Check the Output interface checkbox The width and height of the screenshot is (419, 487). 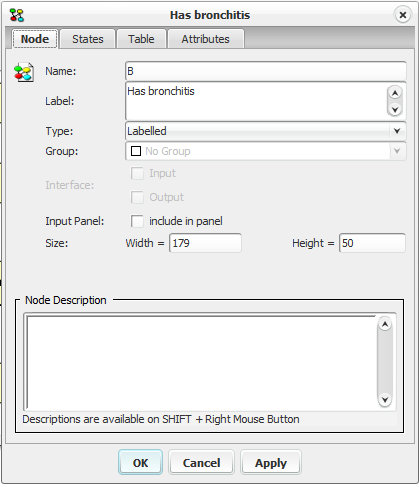click(x=137, y=197)
